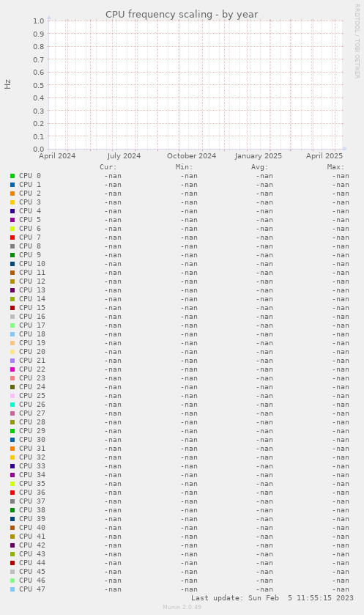
Task: Click the rose swatch for CPU 27
Action: pos(12,413)
